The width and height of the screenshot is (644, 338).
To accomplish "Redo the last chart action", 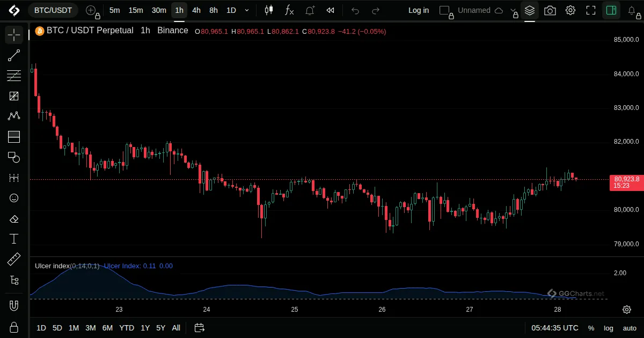I will (x=376, y=10).
